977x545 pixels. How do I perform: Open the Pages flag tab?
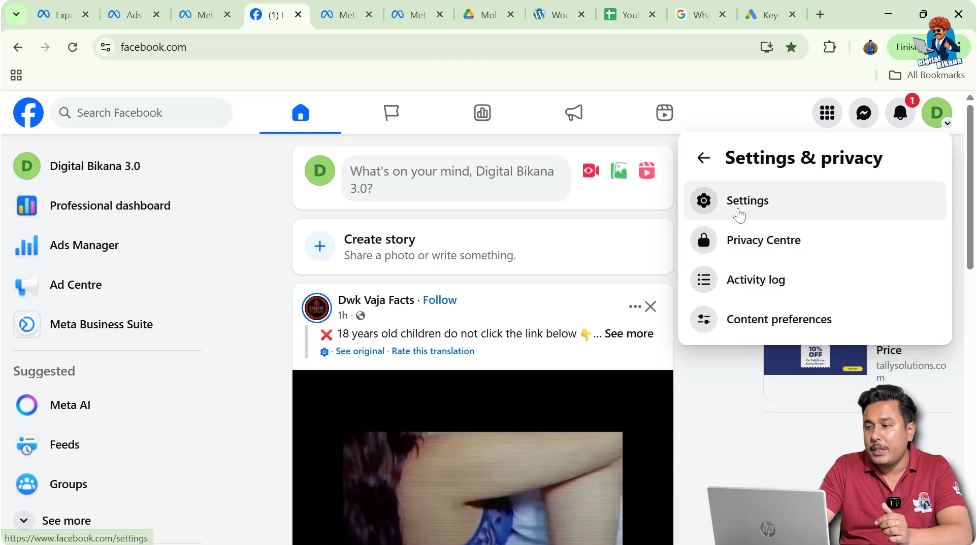coord(391,113)
